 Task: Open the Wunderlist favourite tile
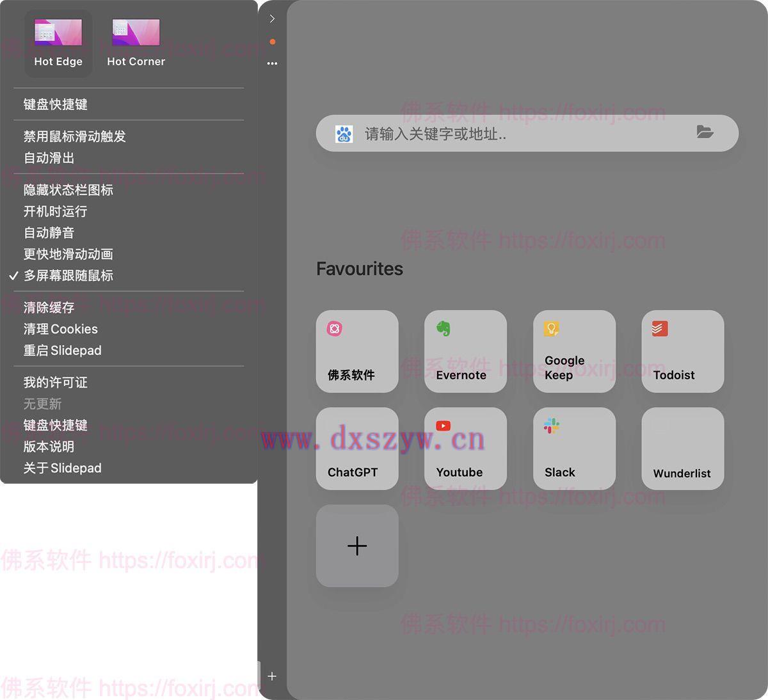683,449
